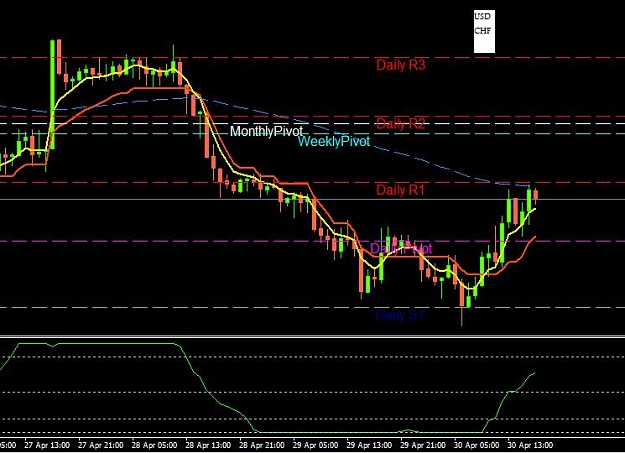Click the 29 Apr 13:00 time label
625x453 pixels.
[x=369, y=445]
